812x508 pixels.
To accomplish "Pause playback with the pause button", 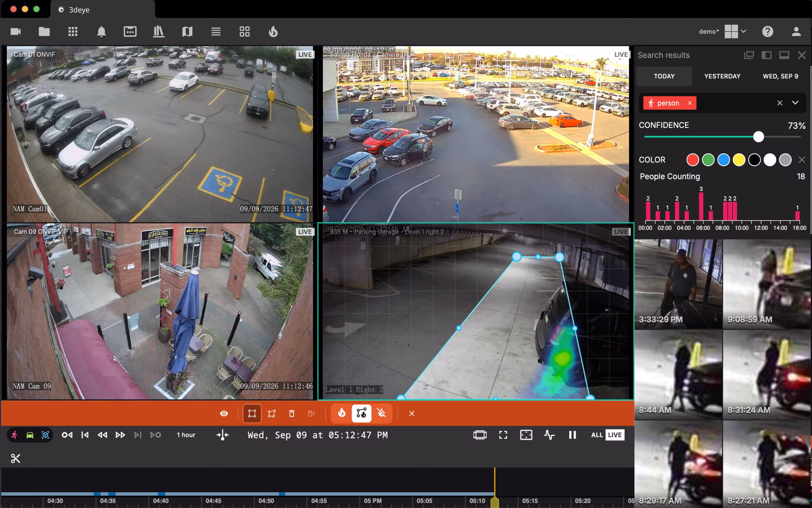I will [x=572, y=435].
